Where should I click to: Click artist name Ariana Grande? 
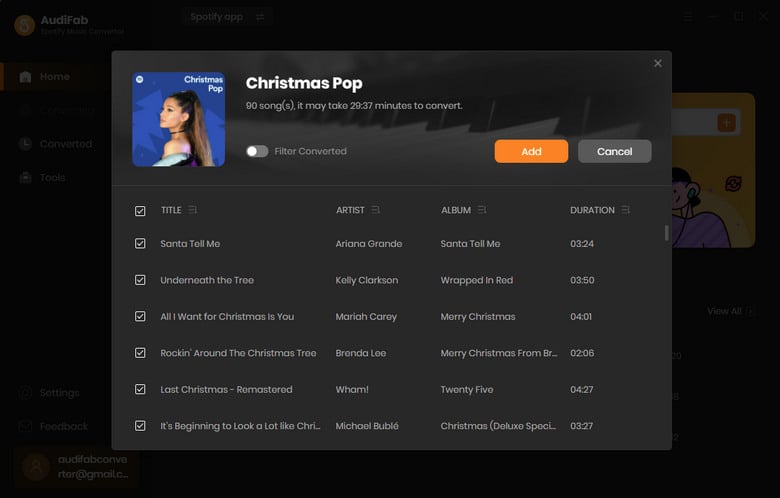click(369, 244)
